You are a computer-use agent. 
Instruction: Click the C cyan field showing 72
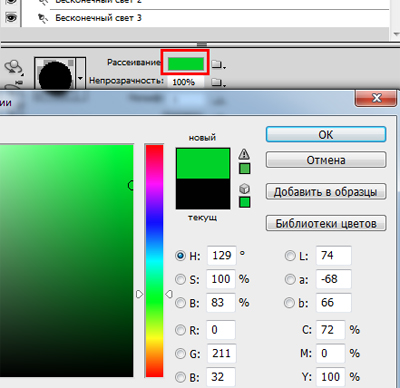coord(331,330)
